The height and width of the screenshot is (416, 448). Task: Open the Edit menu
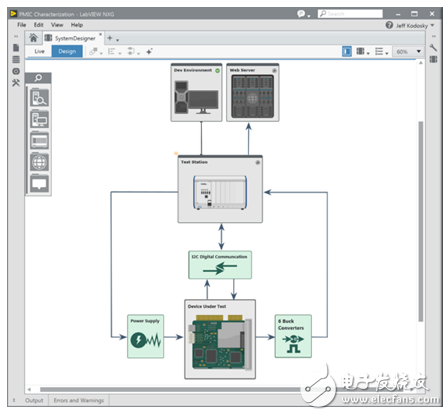38,25
